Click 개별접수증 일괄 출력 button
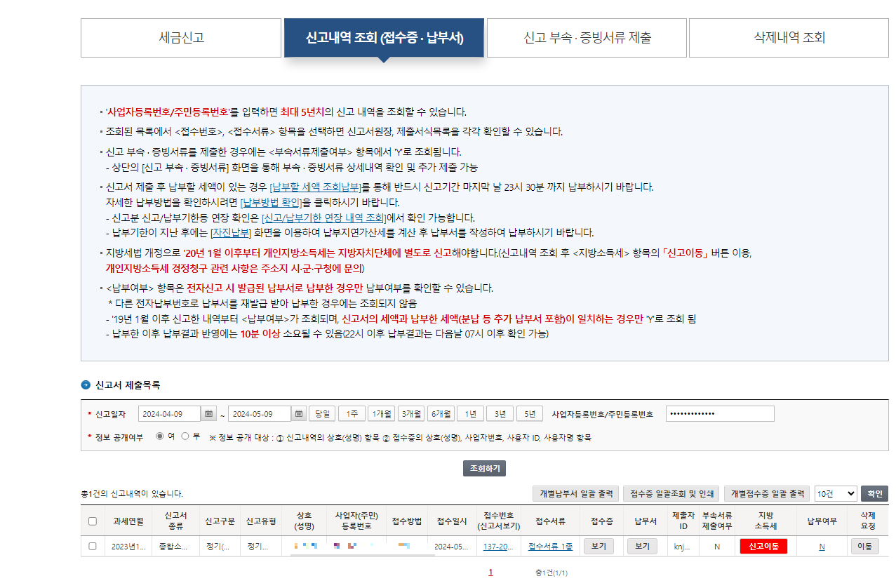The image size is (896, 588). pyautogui.click(x=767, y=493)
